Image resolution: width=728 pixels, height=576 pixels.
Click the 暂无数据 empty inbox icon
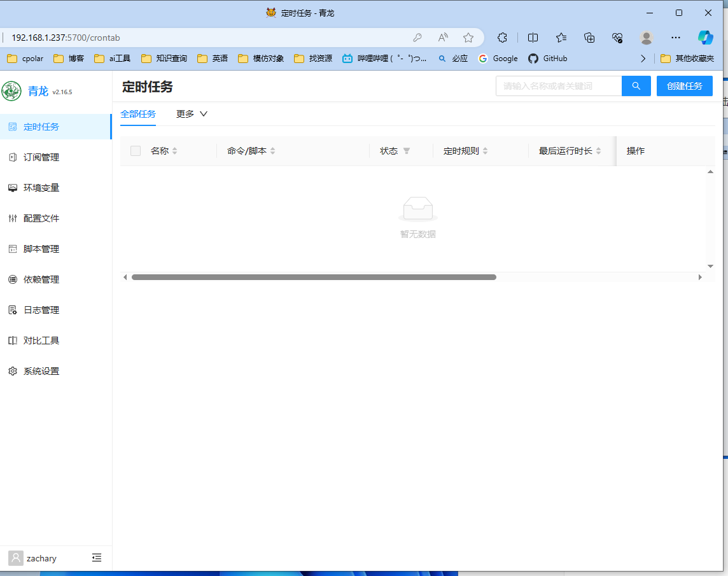coord(418,209)
